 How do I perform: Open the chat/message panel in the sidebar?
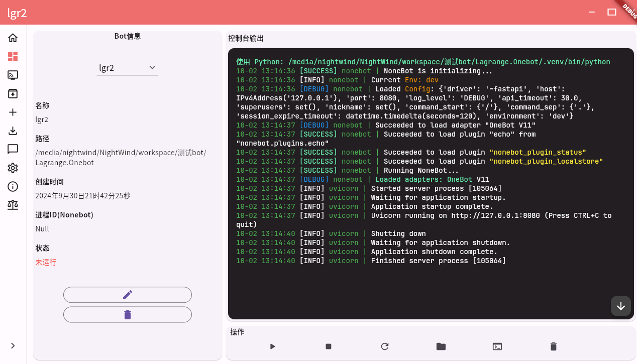[13, 149]
